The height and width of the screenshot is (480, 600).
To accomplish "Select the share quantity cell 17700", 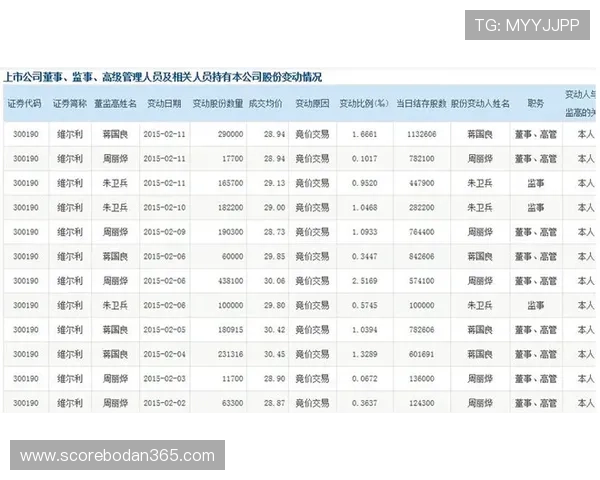I will 233,159.
